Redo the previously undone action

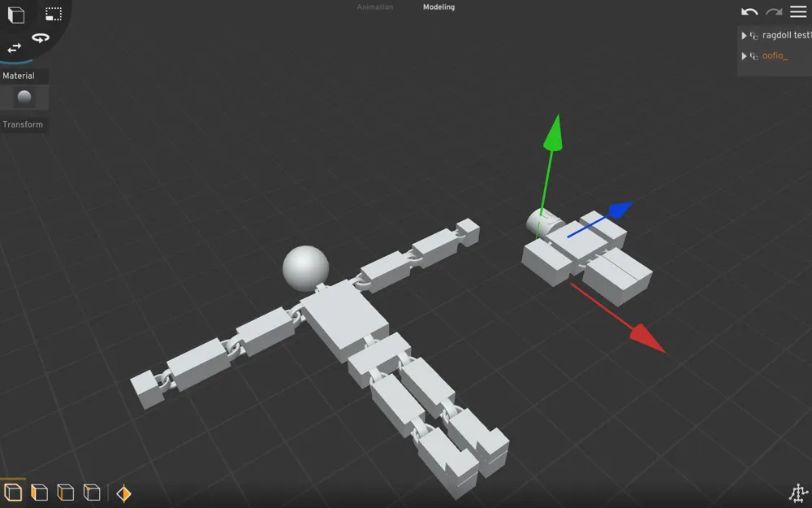tap(774, 11)
